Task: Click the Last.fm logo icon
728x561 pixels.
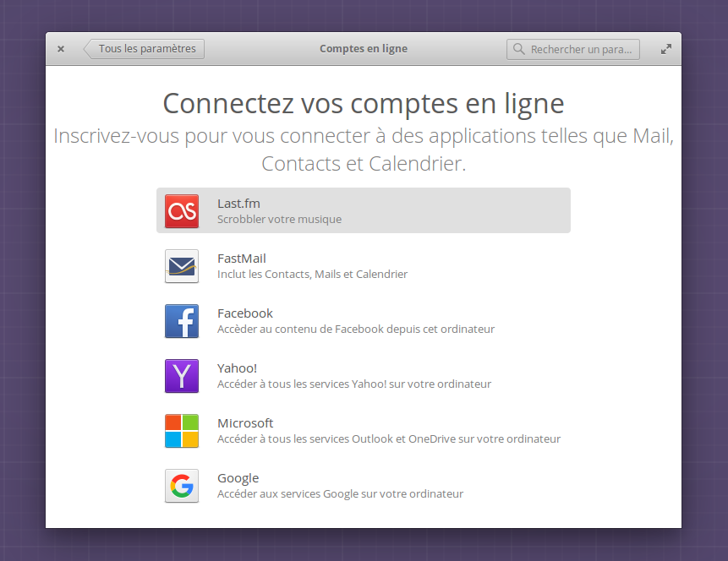Action: pos(182,211)
